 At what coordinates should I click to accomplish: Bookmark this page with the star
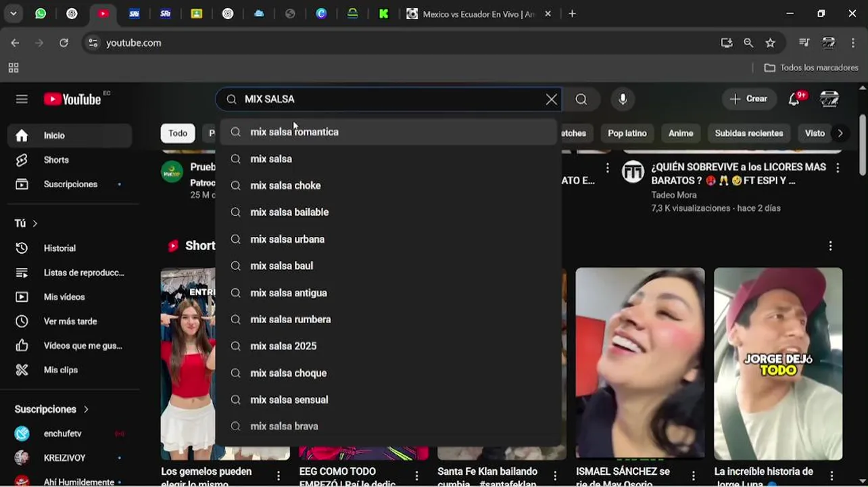point(770,43)
